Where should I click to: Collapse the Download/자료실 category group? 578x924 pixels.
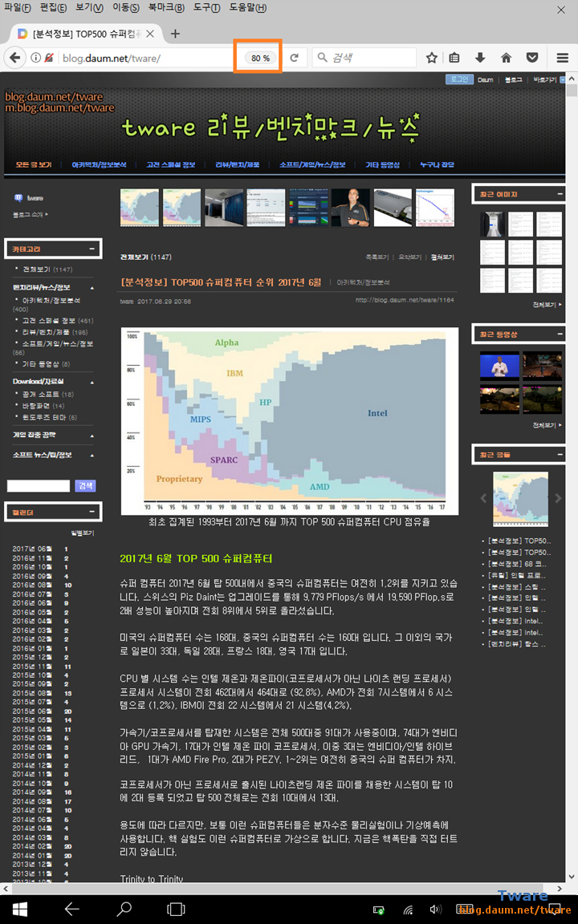[92, 383]
